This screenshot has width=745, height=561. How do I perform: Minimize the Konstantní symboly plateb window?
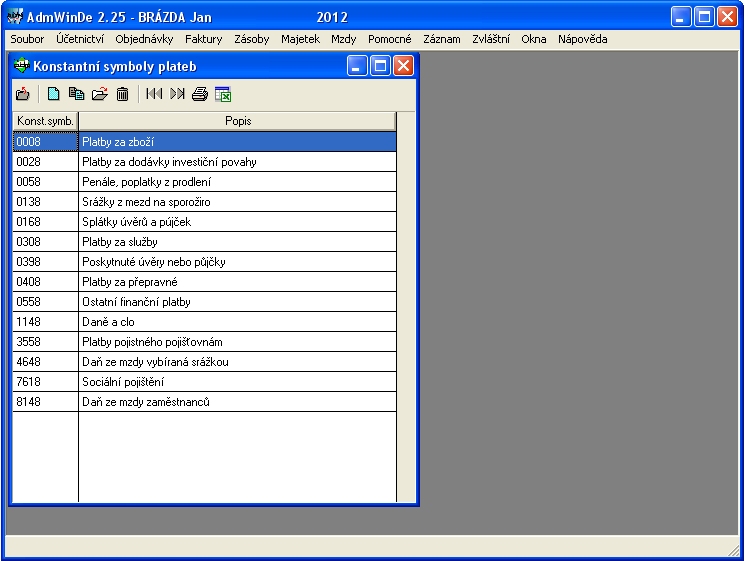pyautogui.click(x=357, y=66)
